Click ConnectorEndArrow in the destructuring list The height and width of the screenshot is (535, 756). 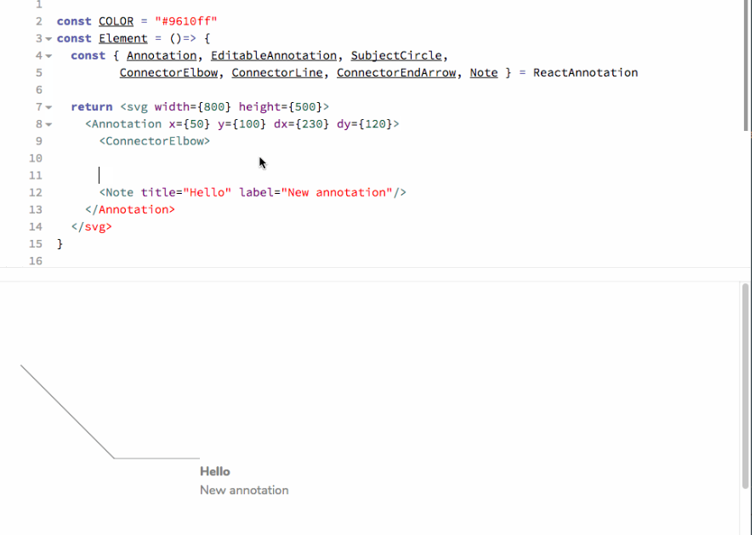[x=396, y=72]
